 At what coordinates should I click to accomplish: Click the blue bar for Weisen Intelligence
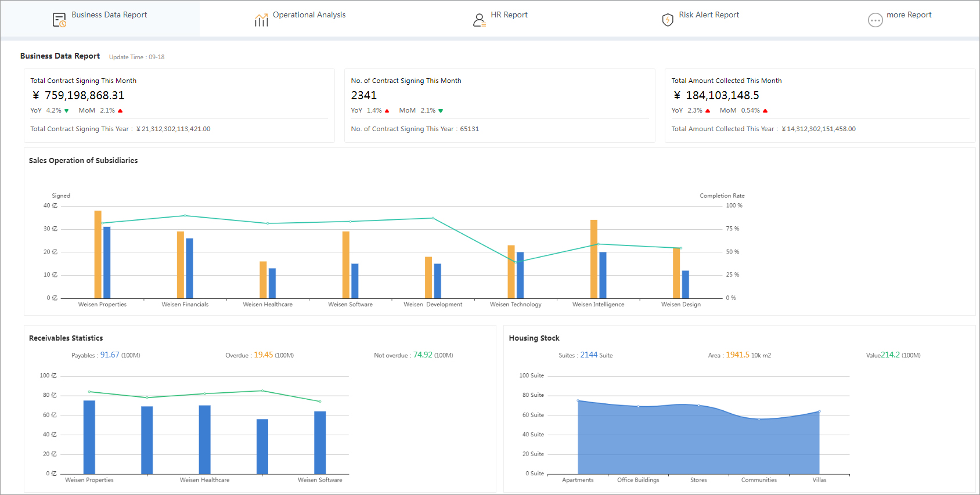tap(603, 275)
